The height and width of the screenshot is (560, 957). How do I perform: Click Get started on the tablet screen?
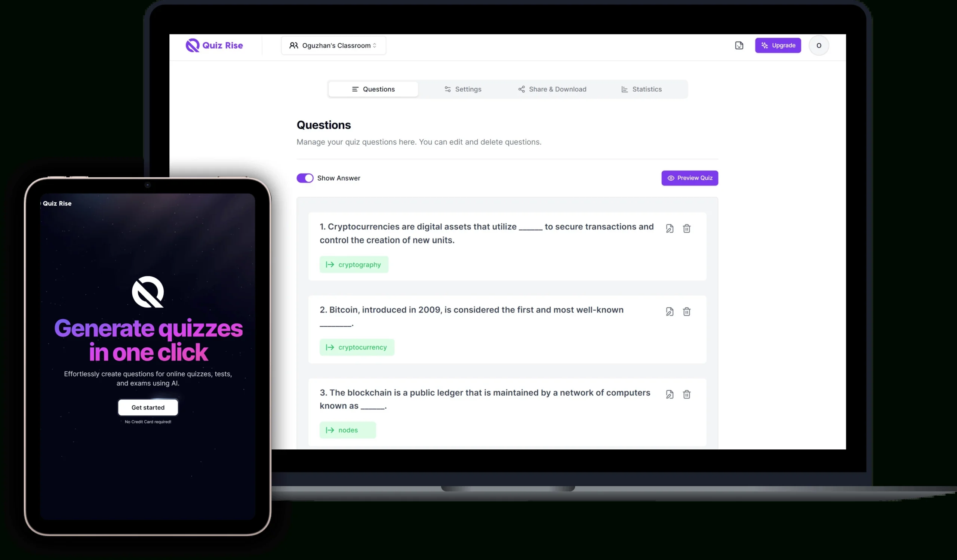click(148, 407)
